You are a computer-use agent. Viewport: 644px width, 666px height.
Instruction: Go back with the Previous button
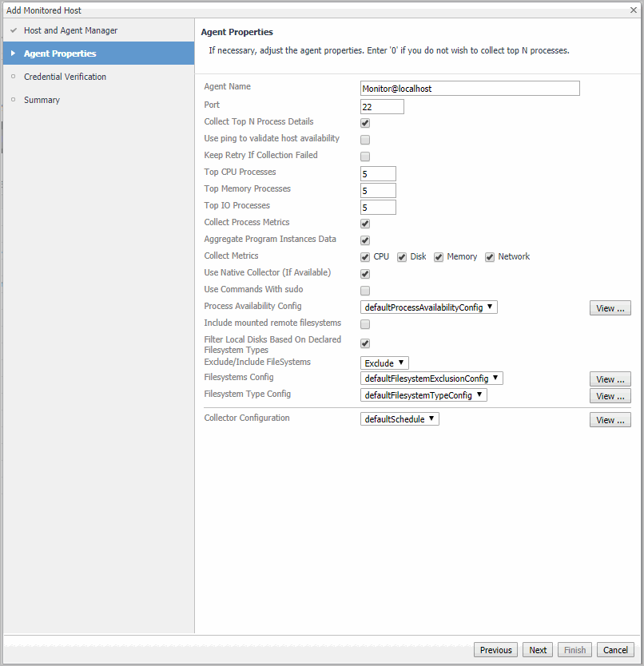tap(495, 650)
